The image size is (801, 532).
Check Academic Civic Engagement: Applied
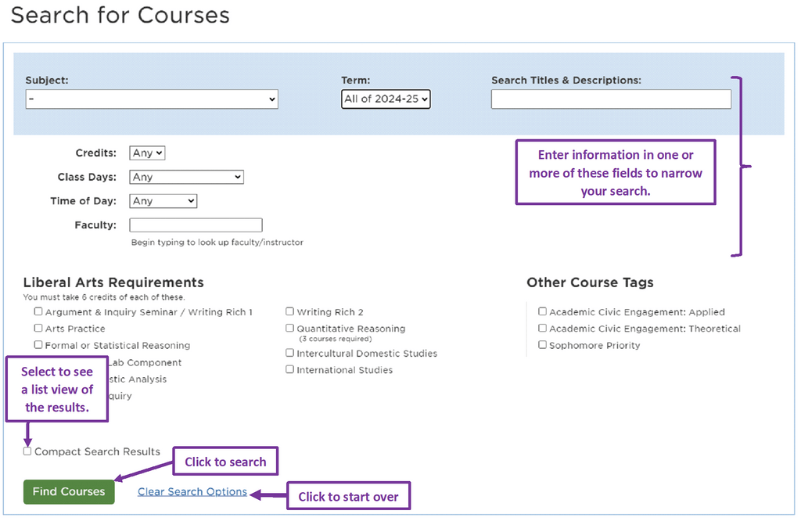(x=542, y=311)
